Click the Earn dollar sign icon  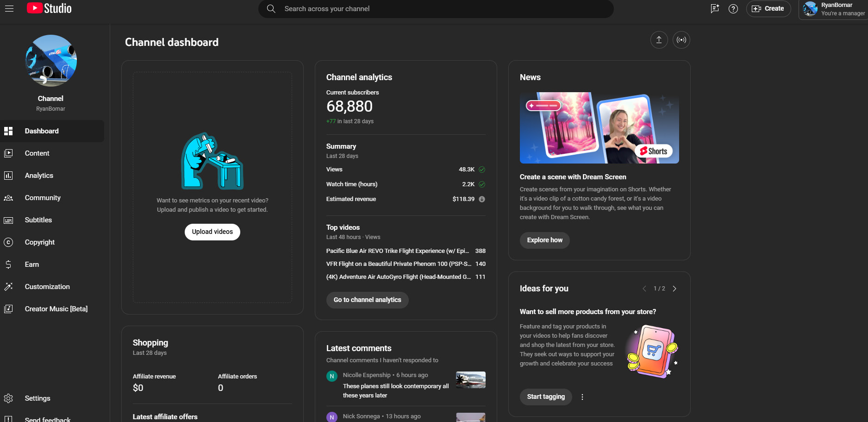[8, 265]
